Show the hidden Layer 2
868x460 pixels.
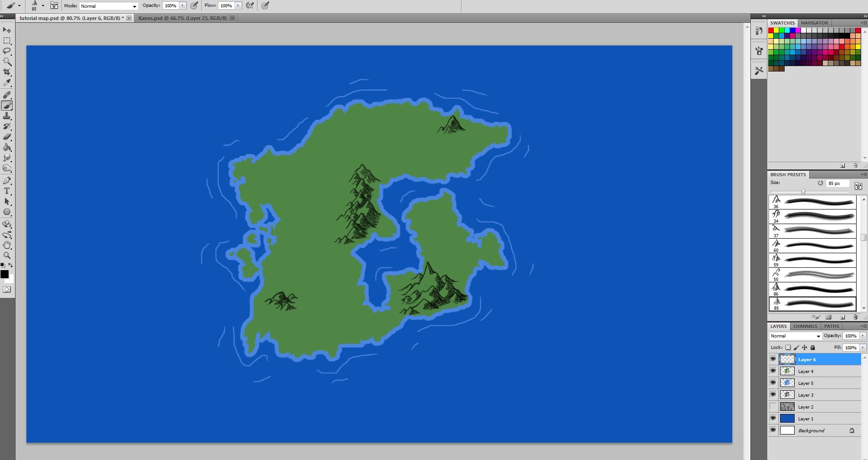[773, 406]
